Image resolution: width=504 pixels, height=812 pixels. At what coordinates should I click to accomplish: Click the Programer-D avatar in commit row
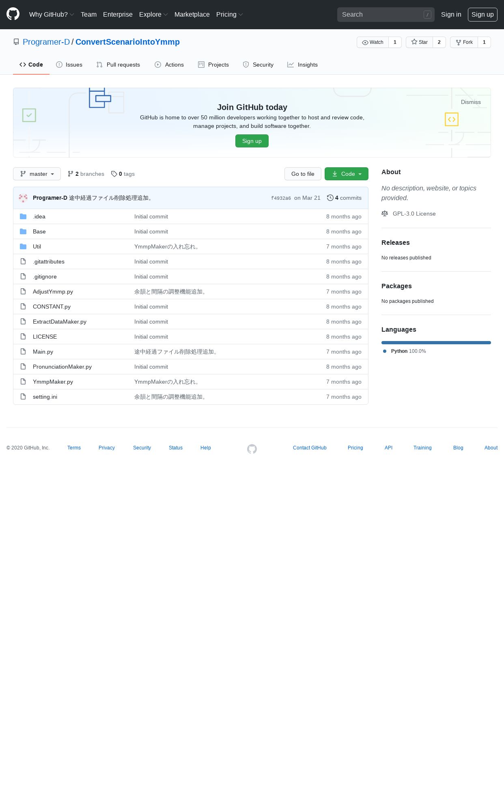(x=23, y=198)
